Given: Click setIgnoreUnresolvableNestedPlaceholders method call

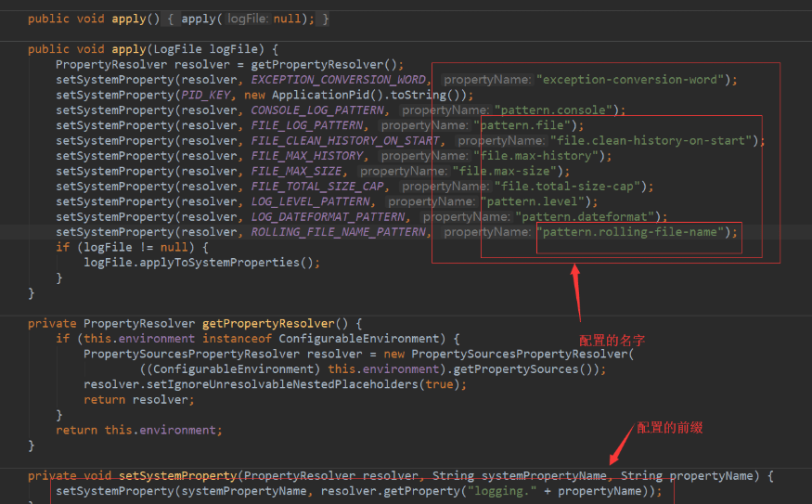Looking at the screenshot, I should coord(282,385).
